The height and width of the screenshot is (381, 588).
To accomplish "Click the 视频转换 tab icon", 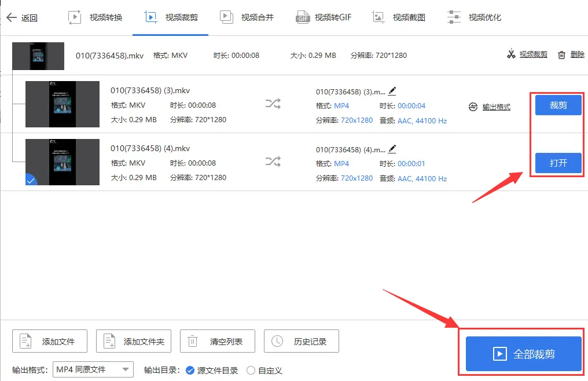I will pos(75,17).
